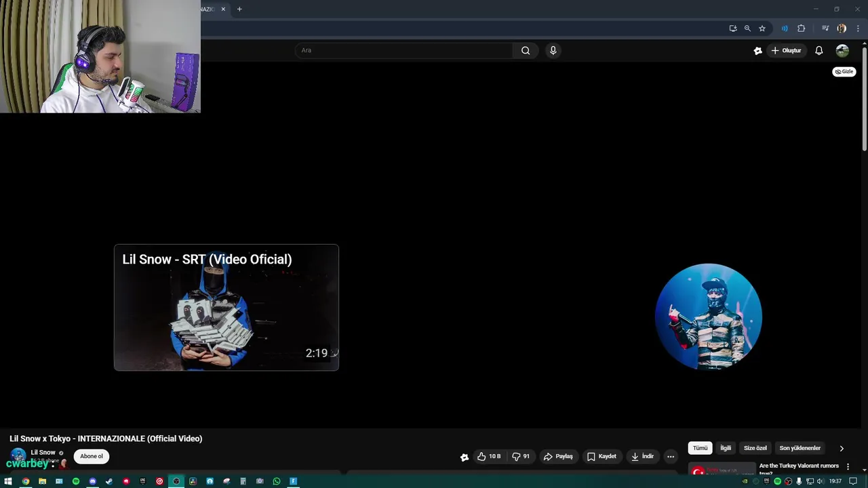The image size is (868, 488).
Task: Click Lil Snow circular channel end-screen avatar
Action: click(709, 317)
